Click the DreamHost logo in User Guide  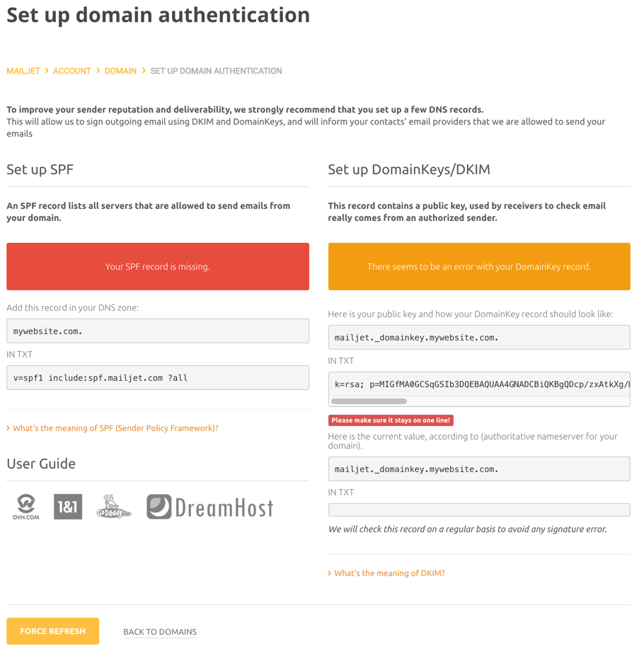click(209, 506)
